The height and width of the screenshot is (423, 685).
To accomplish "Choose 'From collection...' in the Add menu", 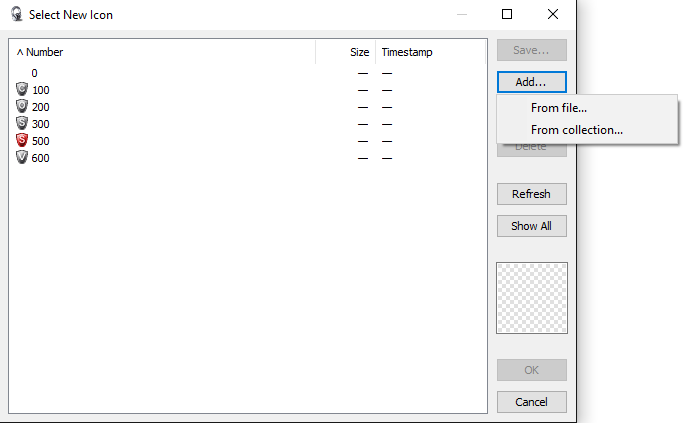I will pyautogui.click(x=587, y=130).
